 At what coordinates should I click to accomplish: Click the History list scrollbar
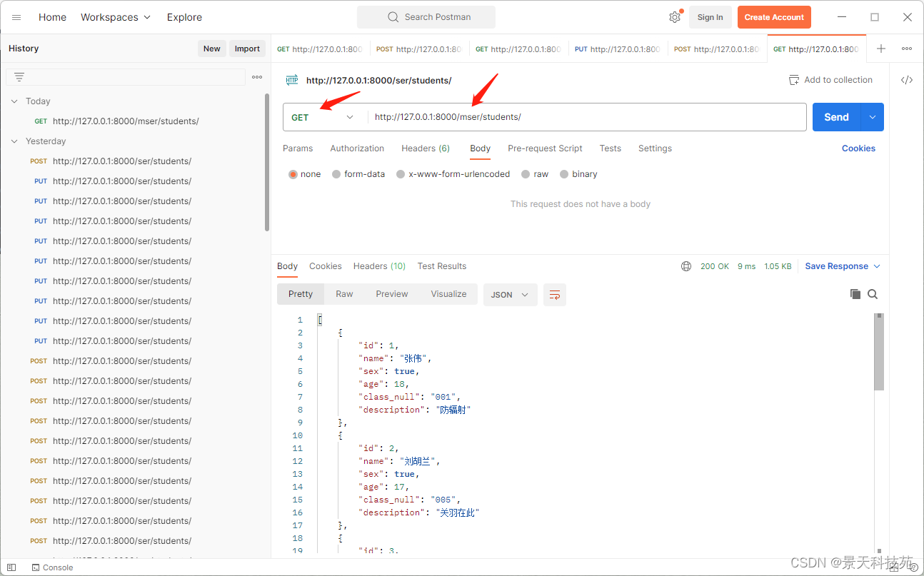click(267, 163)
